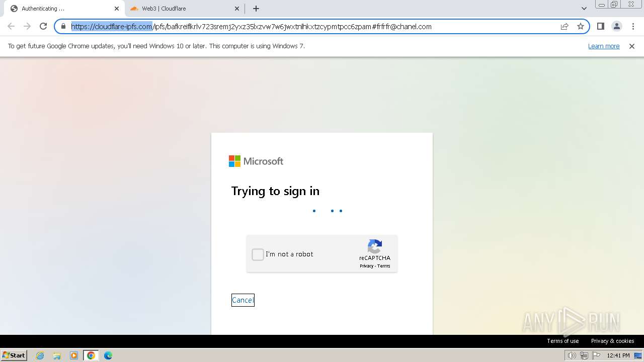Launch Internet Explorer from taskbar
The width and height of the screenshot is (644, 362).
pyautogui.click(x=40, y=355)
